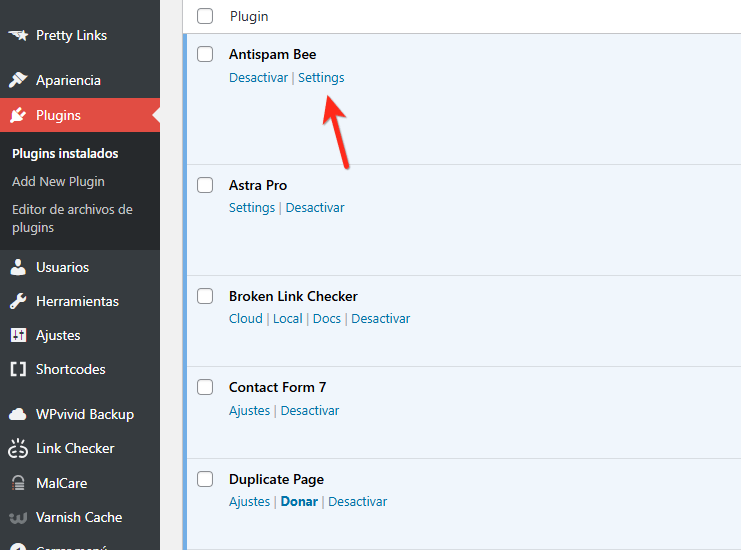Click the Plugin column header
Screen dimensions: 741x550
tap(249, 17)
